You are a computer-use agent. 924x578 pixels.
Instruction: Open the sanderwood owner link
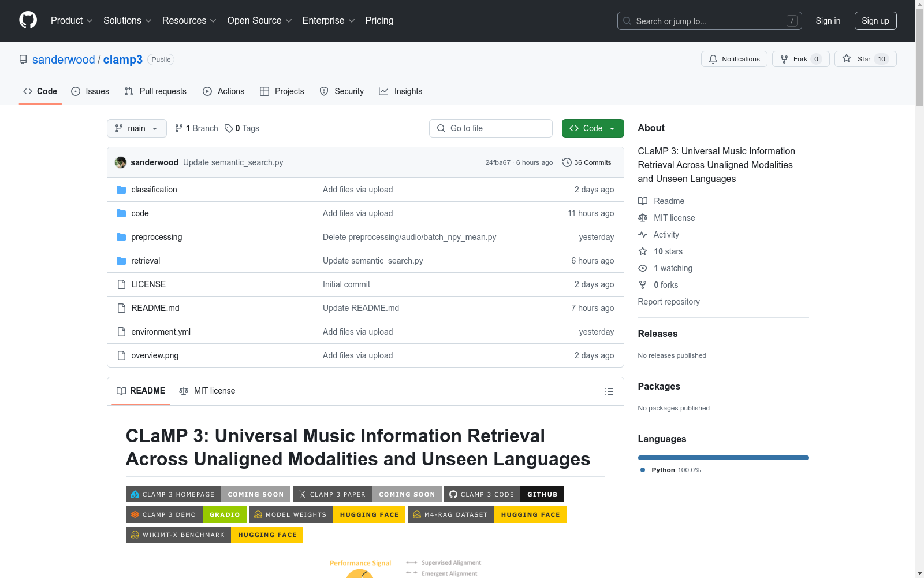64,60
